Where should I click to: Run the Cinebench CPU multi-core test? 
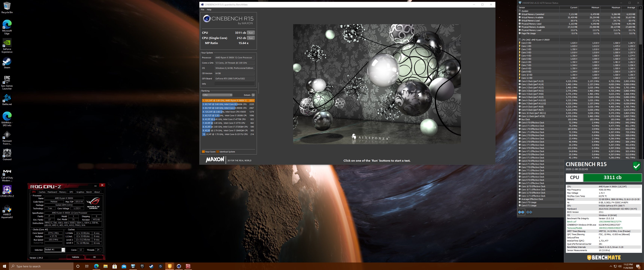coord(251,33)
